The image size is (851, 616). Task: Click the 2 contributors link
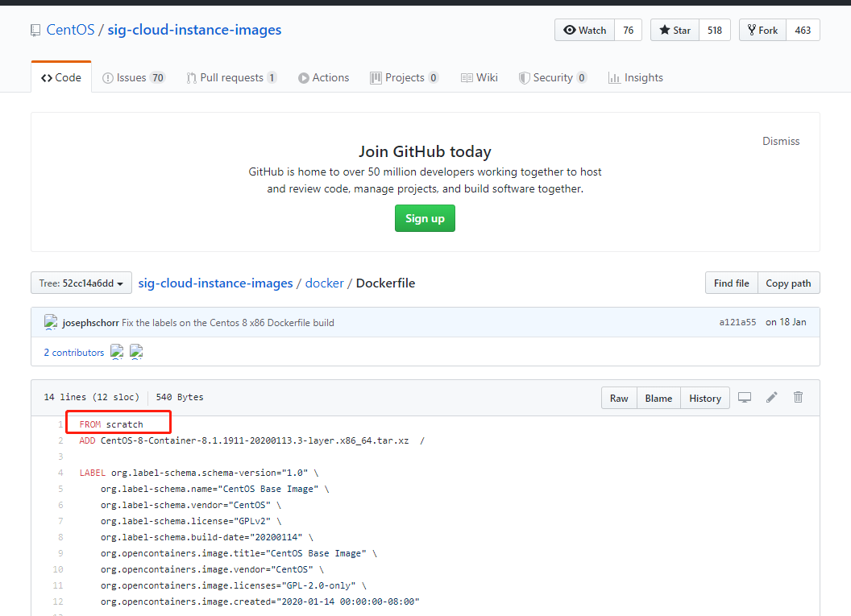[73, 352]
